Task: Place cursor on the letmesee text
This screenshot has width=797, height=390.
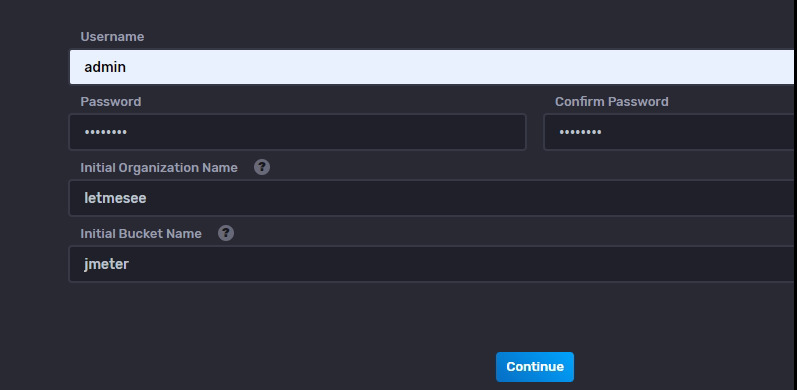Action: 115,198
